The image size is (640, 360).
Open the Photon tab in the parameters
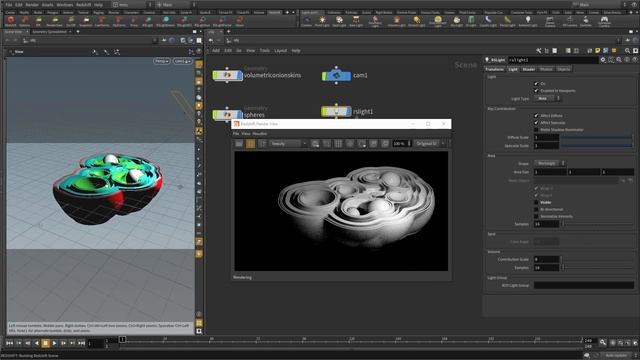pyautogui.click(x=546, y=69)
